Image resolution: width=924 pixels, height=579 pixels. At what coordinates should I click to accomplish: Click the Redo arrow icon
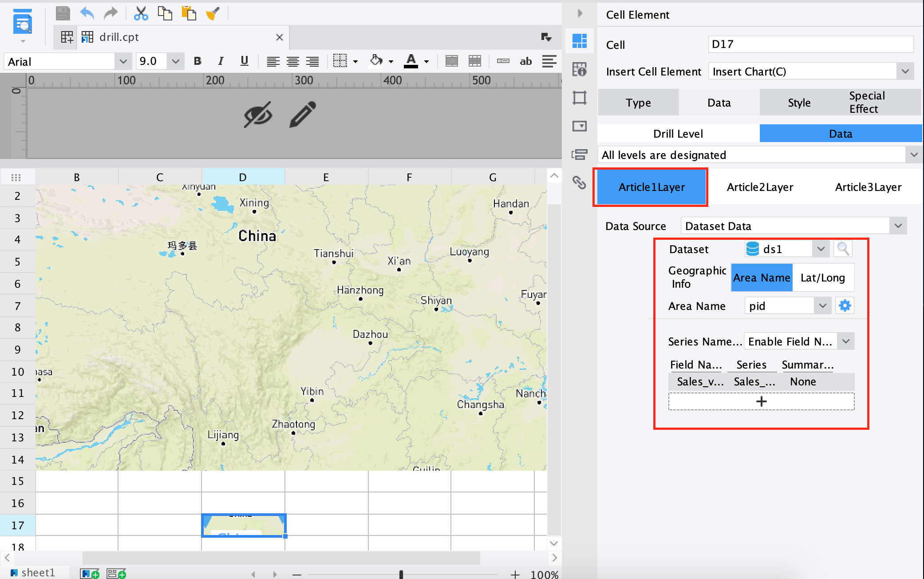point(111,13)
